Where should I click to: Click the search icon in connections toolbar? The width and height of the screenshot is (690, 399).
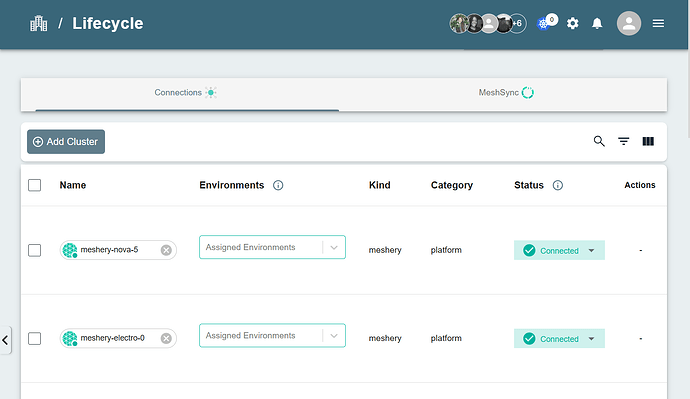tap(599, 141)
